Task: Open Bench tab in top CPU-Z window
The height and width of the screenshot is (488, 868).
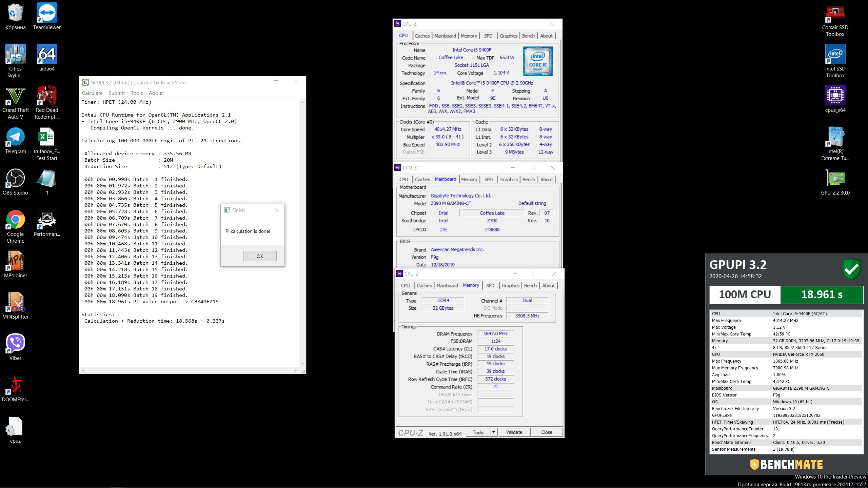Action: point(528,36)
